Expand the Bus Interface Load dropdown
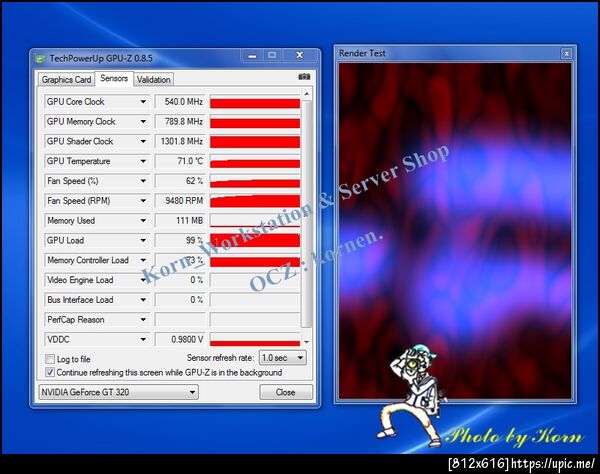 coord(143,300)
